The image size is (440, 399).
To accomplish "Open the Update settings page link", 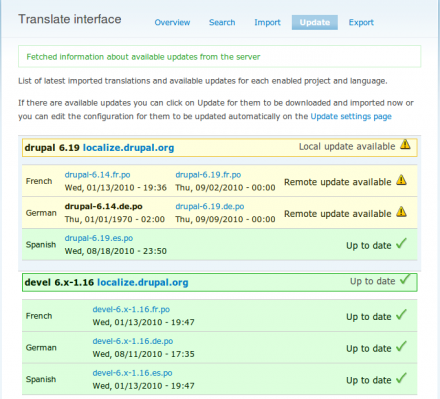I will coord(351,116).
